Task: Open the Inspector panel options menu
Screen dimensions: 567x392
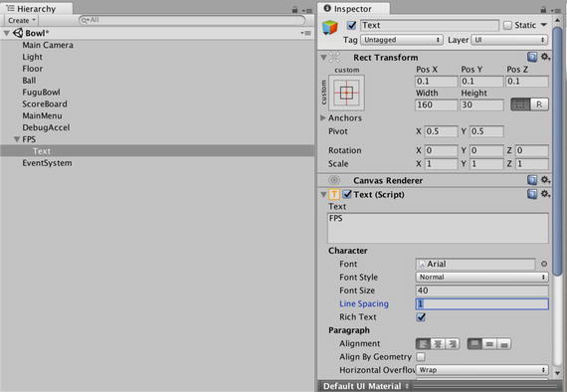Action: point(556,11)
